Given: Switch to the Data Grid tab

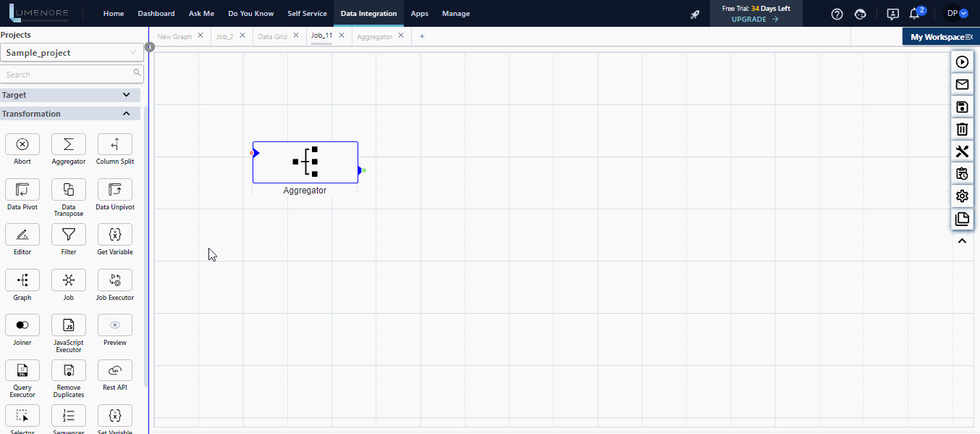Looking at the screenshot, I should point(272,36).
